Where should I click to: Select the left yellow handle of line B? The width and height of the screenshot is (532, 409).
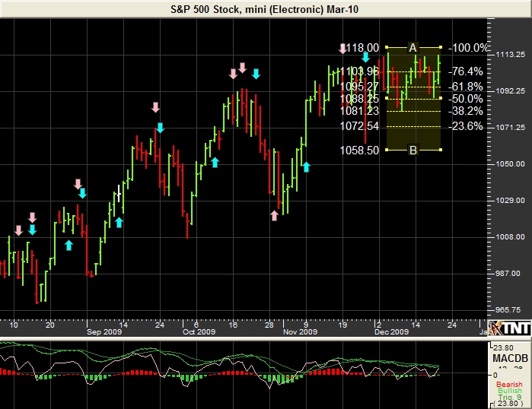click(387, 150)
